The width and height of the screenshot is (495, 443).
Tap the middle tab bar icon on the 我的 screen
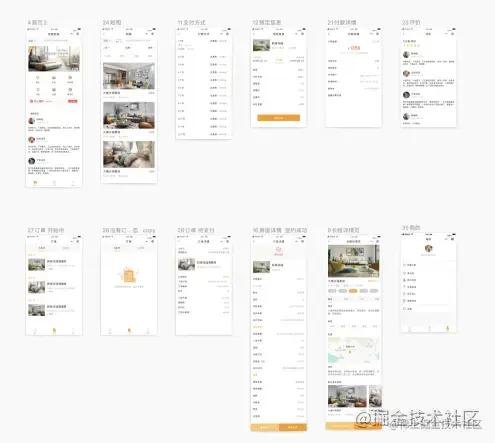tap(429, 328)
